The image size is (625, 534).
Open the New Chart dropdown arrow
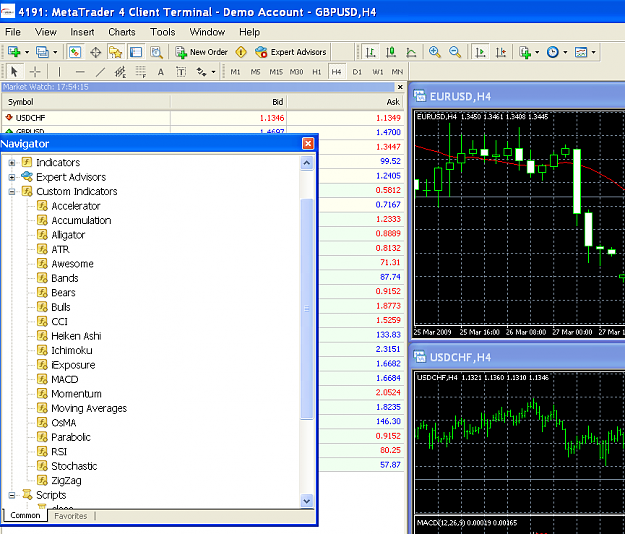point(27,52)
